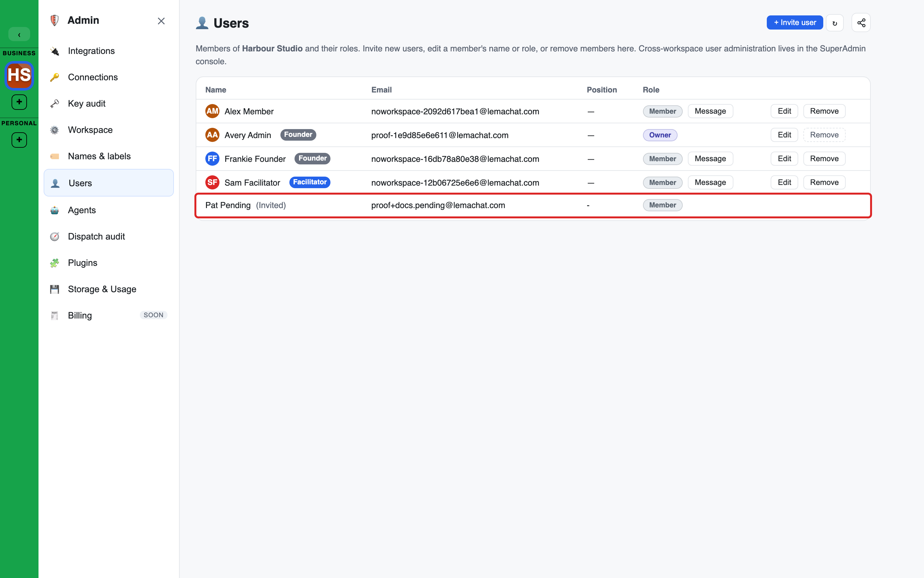This screenshot has width=924, height=578.
Task: Message Sam Facilitator
Action: coord(710,182)
